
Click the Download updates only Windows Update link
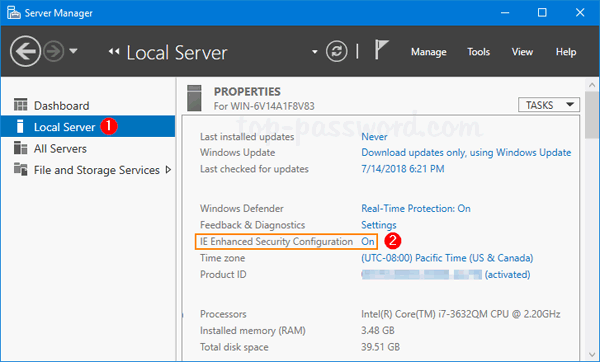tap(466, 153)
